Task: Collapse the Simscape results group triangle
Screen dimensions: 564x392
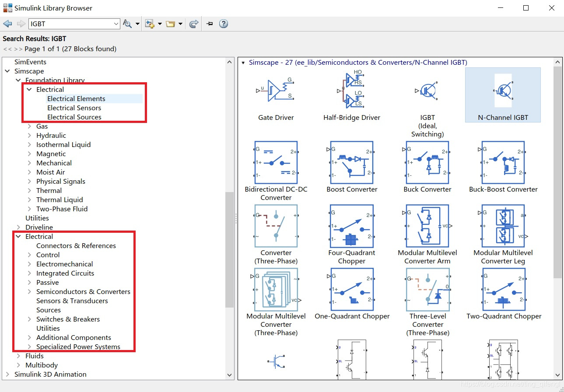Action: (x=243, y=63)
